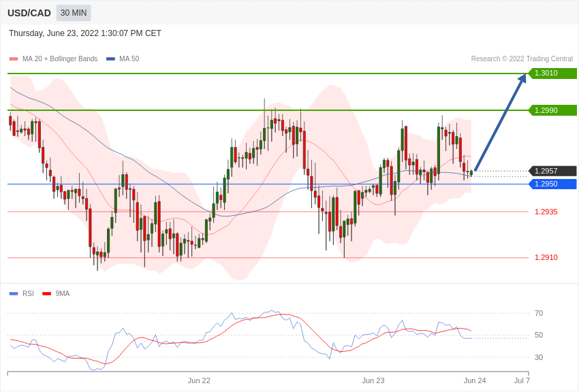This screenshot has width=579, height=392.
Task: Click the chart date and time text
Action: tap(85, 33)
